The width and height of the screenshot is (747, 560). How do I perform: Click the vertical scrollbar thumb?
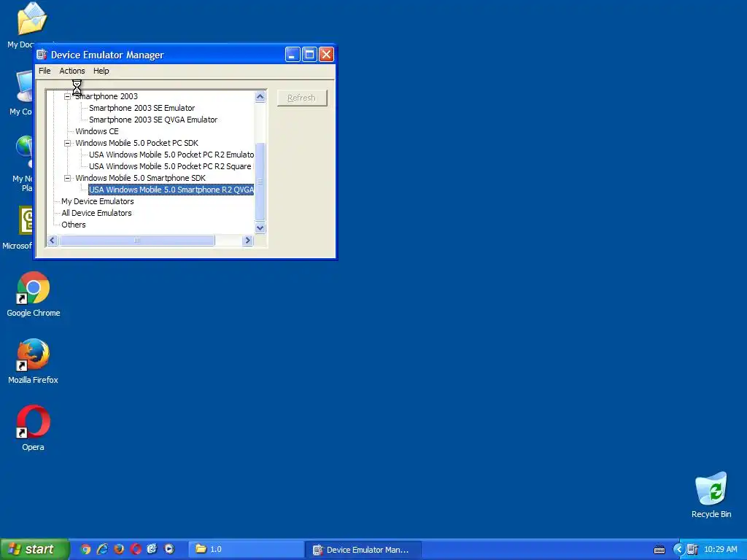pyautogui.click(x=260, y=182)
